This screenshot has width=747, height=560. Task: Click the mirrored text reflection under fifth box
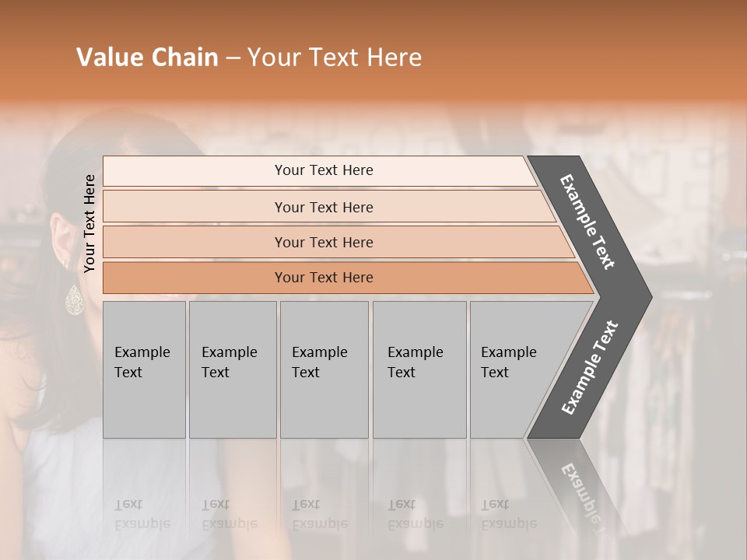point(508,514)
